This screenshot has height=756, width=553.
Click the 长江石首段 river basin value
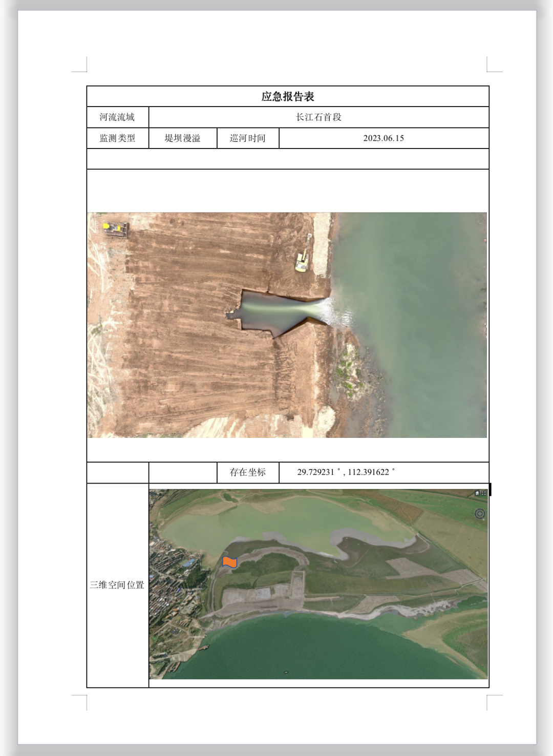coord(318,117)
